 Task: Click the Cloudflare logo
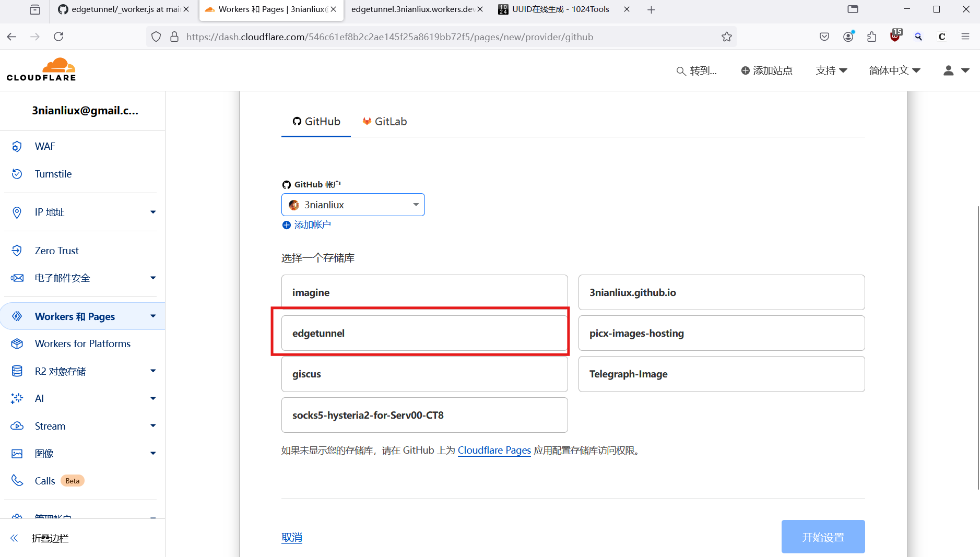tap(41, 70)
